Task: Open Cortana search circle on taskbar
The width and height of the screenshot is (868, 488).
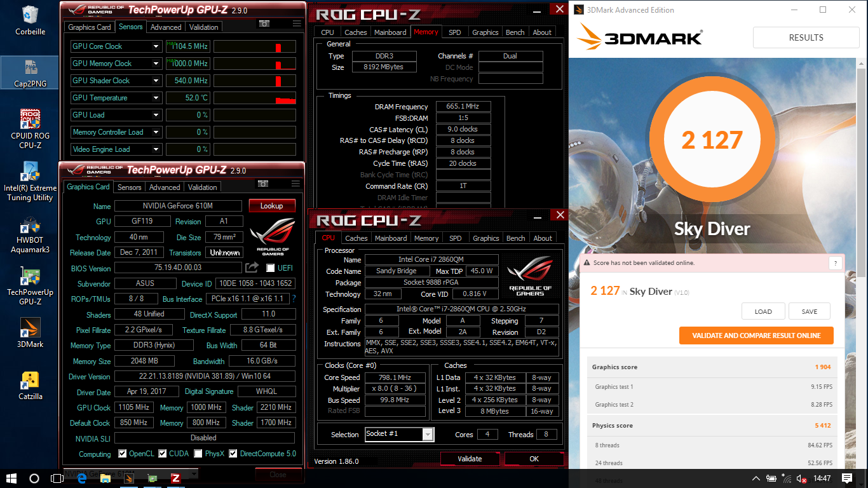Action: (x=34, y=478)
